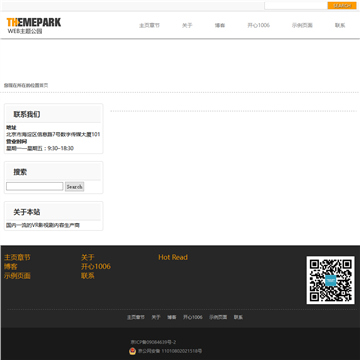
Task: Click white 主页章节 in bottom footer menu
Action: point(136,317)
